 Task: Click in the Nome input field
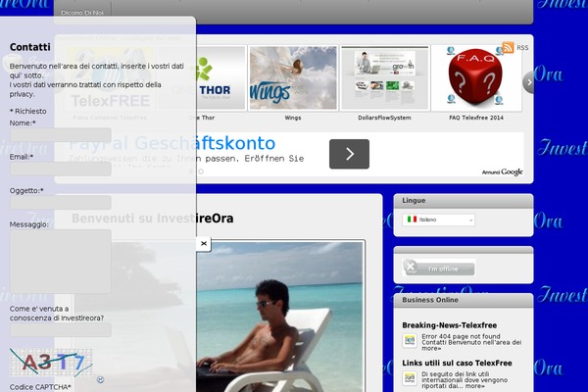tap(61, 135)
